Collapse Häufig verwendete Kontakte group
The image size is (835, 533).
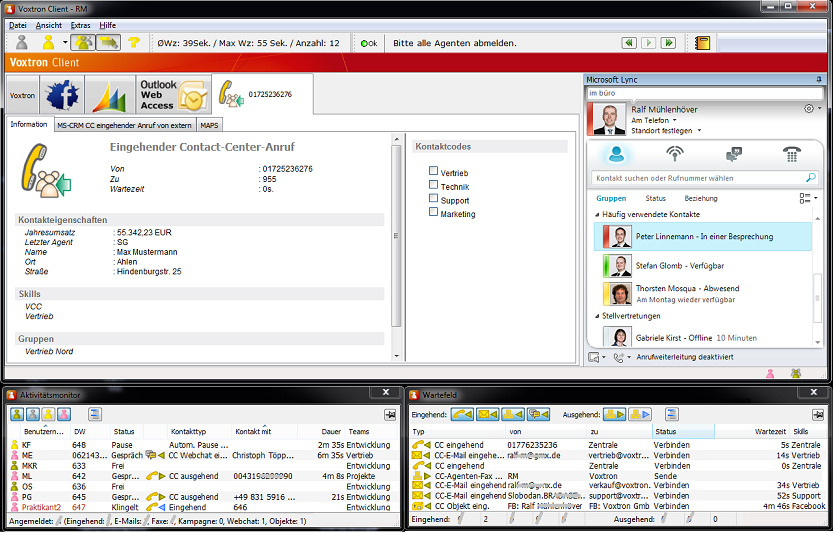[597, 215]
